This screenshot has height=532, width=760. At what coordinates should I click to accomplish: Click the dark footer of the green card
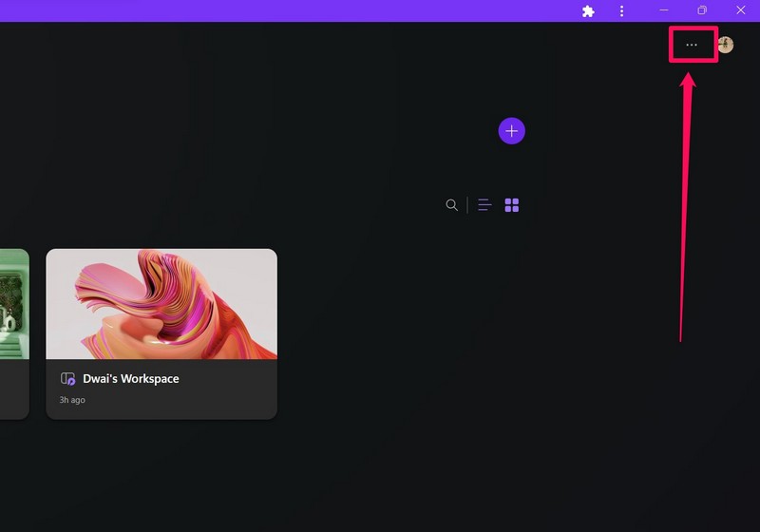pos(13,389)
